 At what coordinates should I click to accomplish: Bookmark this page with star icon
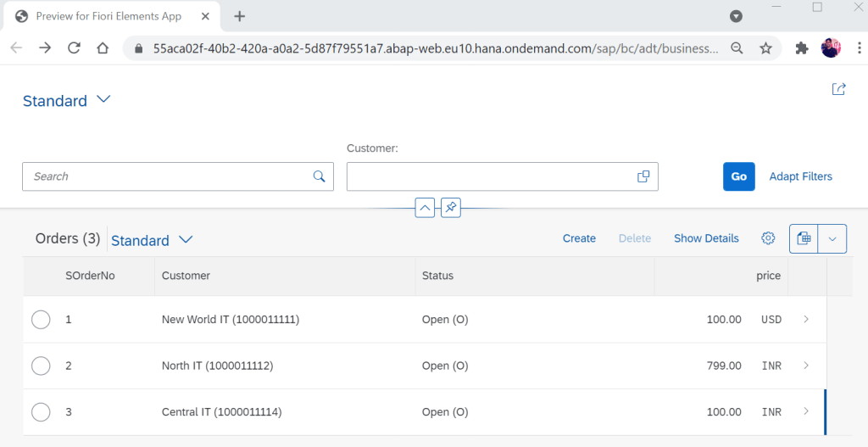point(765,48)
